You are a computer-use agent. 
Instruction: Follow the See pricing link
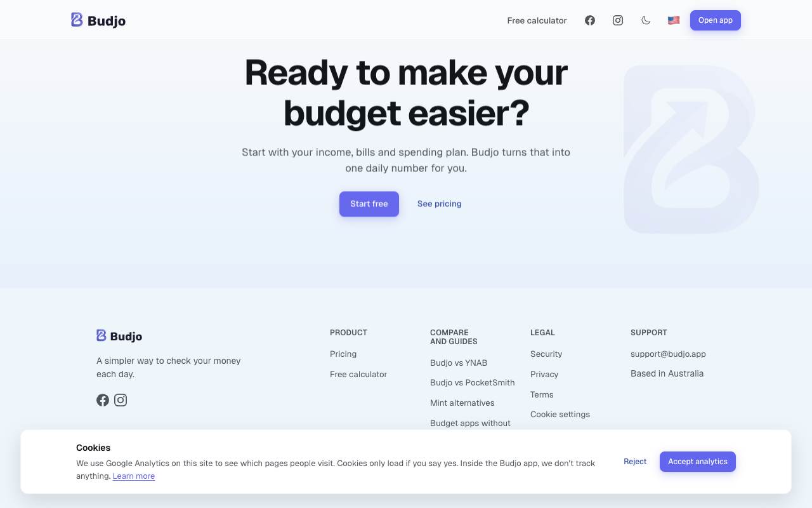point(440,204)
